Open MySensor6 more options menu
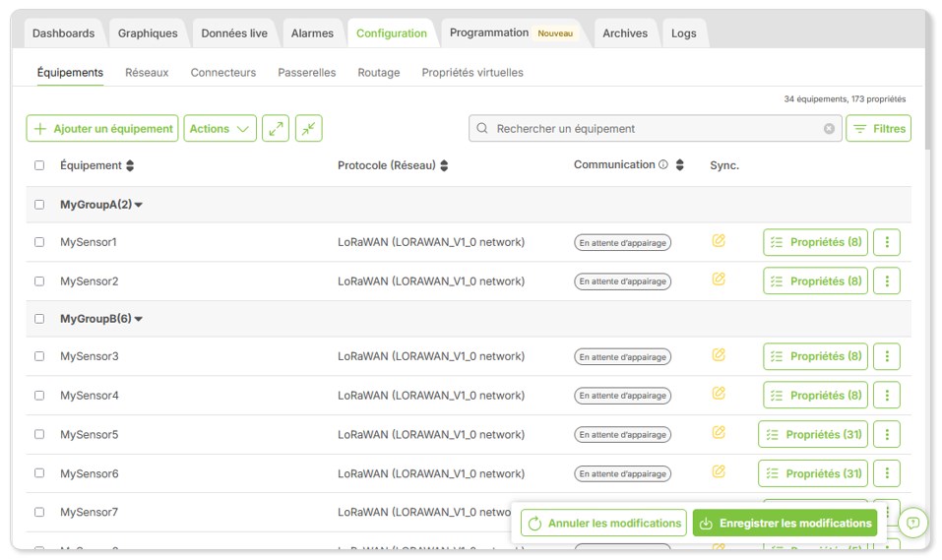Screen dimensions: 942x560 coord(887,473)
